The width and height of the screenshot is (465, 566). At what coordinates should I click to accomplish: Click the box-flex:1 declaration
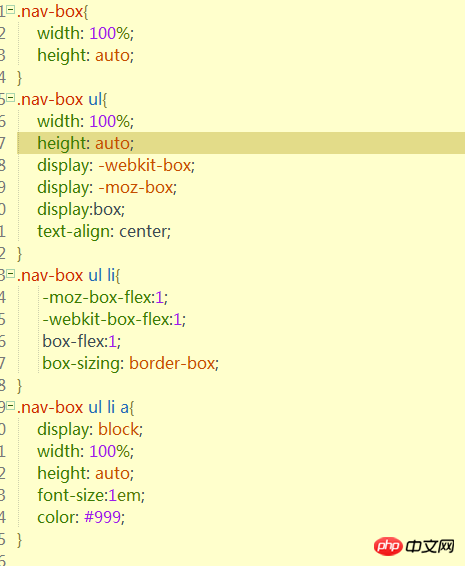tap(82, 341)
